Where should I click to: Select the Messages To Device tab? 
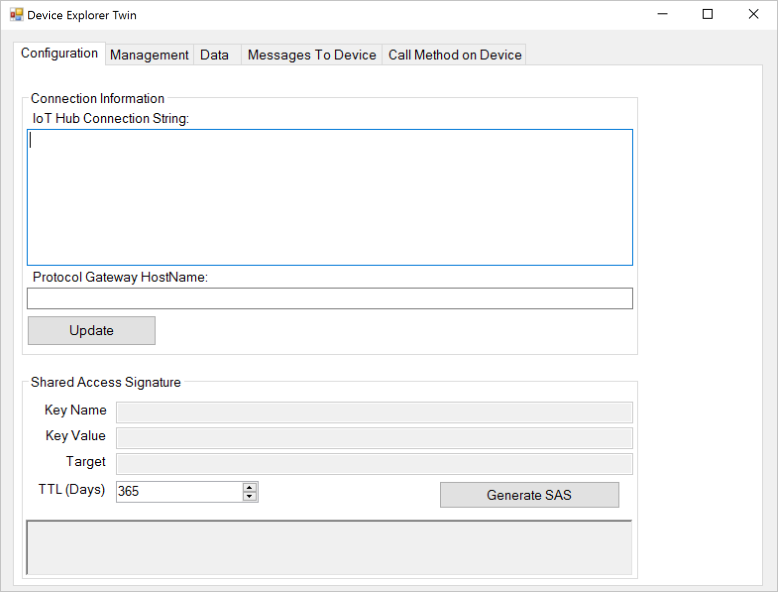(x=312, y=55)
